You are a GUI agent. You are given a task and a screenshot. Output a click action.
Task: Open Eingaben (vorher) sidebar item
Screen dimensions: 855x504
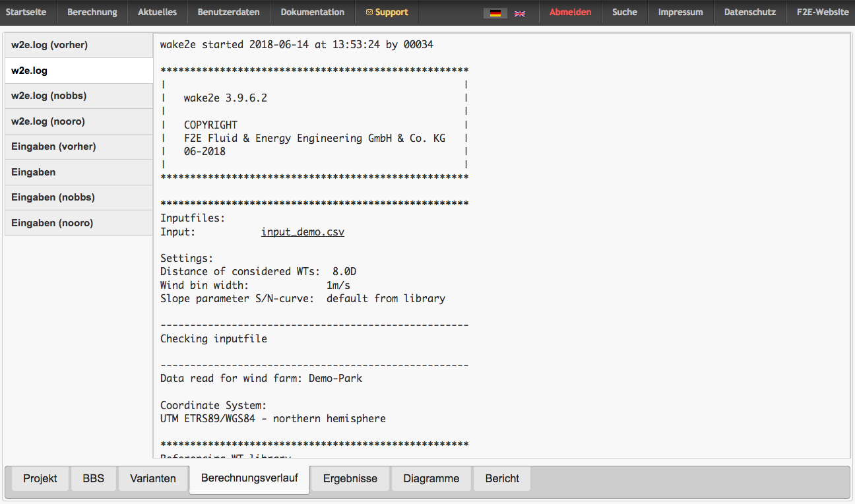[x=53, y=146]
